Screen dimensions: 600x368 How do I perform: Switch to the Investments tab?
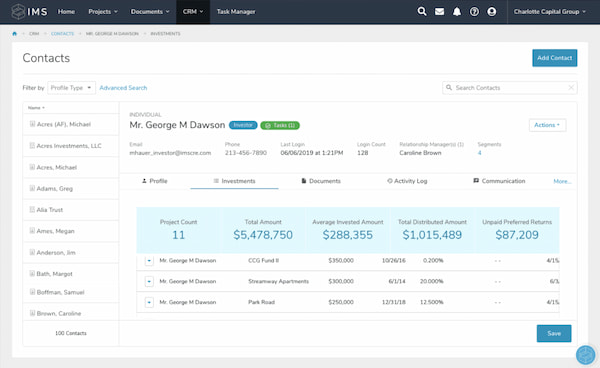pos(234,181)
